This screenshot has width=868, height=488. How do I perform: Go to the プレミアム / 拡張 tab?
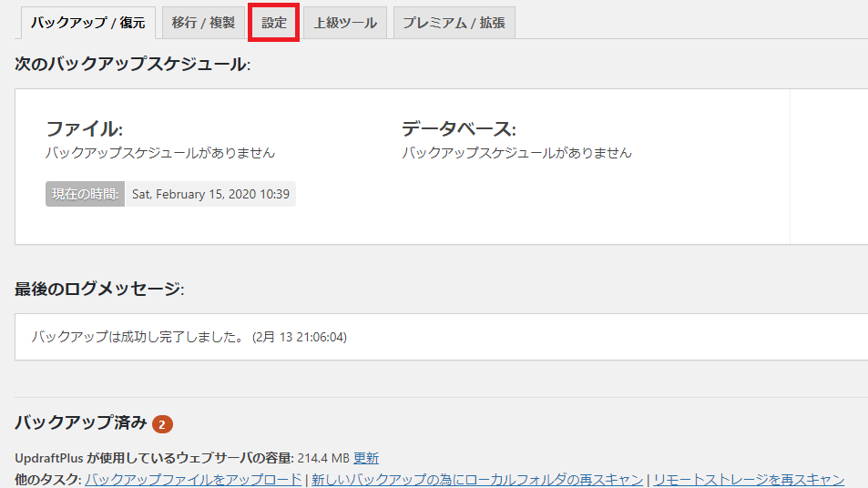(x=454, y=23)
